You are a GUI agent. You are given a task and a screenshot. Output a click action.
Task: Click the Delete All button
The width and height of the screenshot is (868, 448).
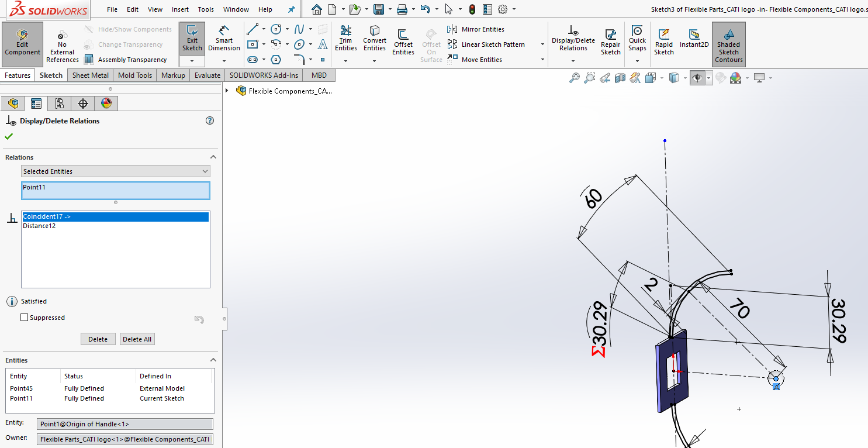[x=137, y=339]
